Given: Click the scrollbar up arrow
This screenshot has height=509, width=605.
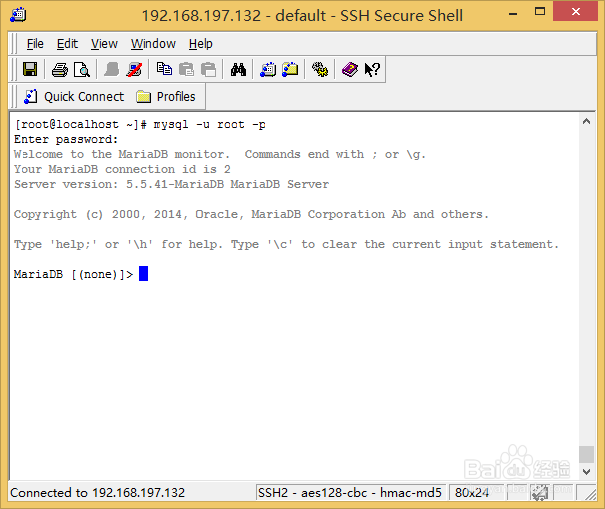Looking at the screenshot, I should coord(586,122).
